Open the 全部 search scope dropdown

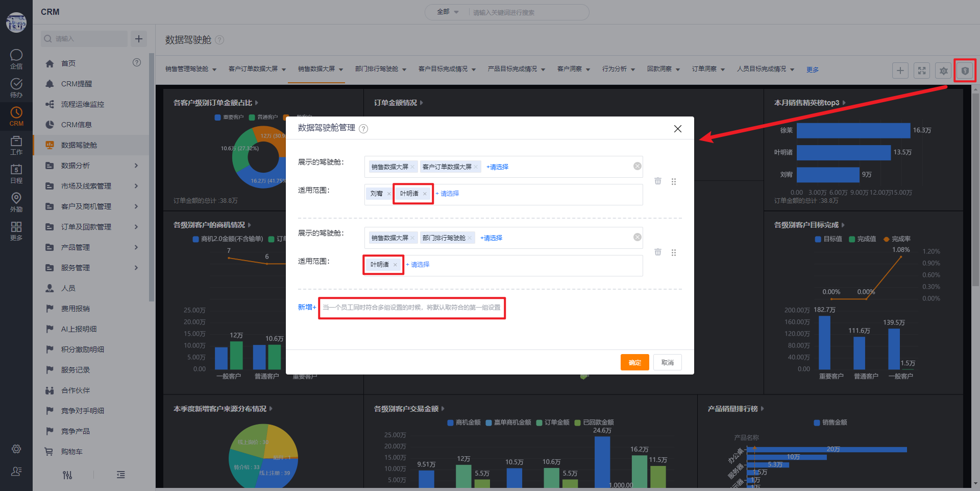tap(448, 12)
